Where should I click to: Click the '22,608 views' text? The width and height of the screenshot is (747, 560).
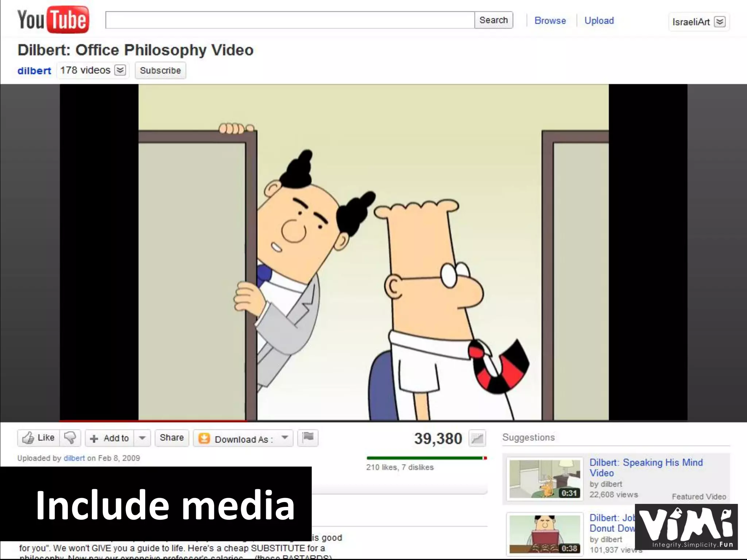click(614, 495)
